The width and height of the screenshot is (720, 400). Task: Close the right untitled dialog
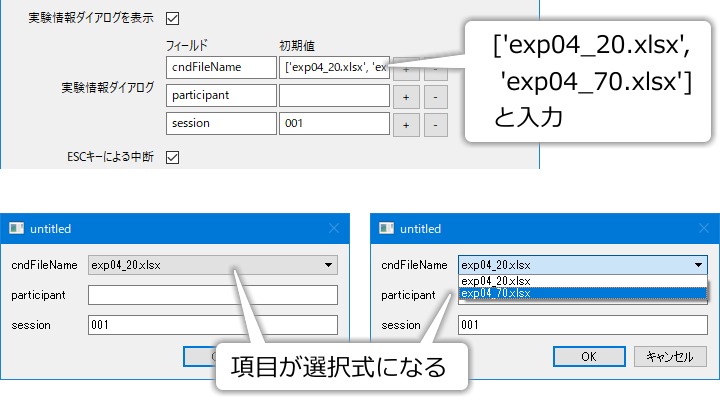[704, 228]
